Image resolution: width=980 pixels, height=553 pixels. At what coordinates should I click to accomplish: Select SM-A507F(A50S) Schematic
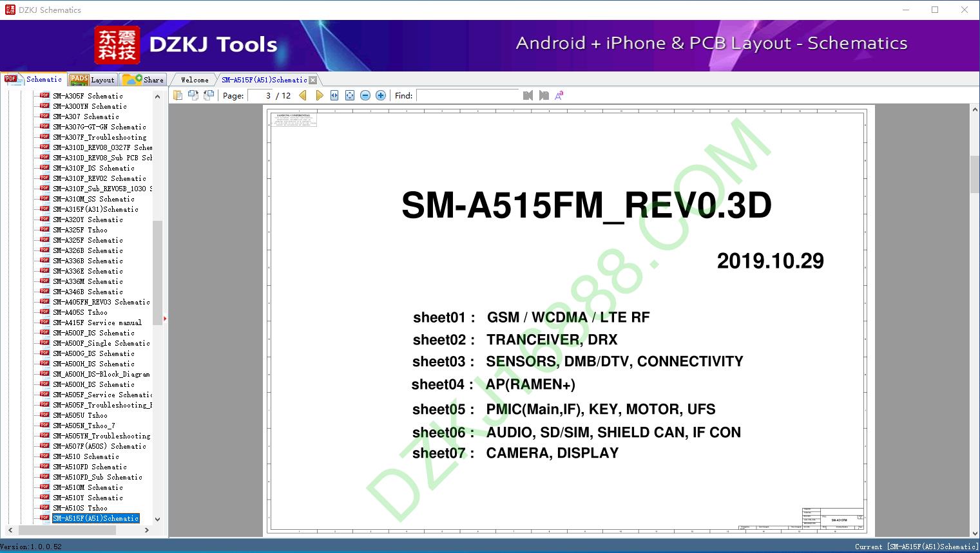click(x=99, y=446)
